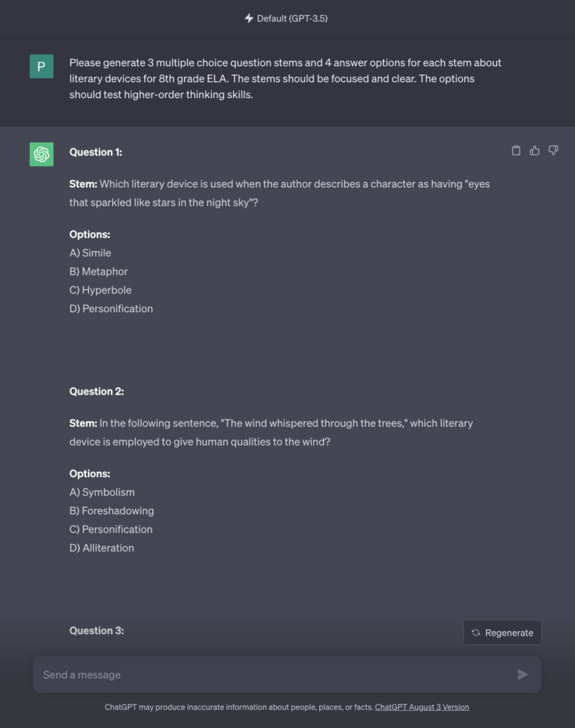Click the Question 3 heading
The height and width of the screenshot is (728, 575).
click(x=97, y=631)
